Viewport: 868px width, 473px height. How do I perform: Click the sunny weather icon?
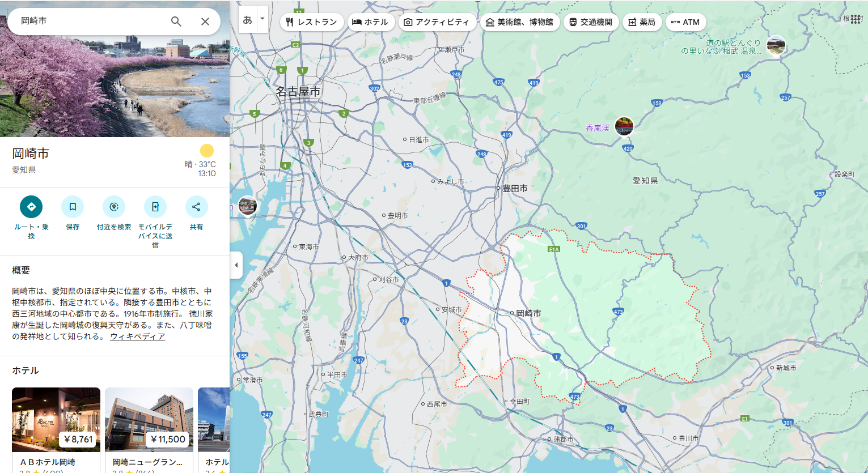(x=207, y=151)
